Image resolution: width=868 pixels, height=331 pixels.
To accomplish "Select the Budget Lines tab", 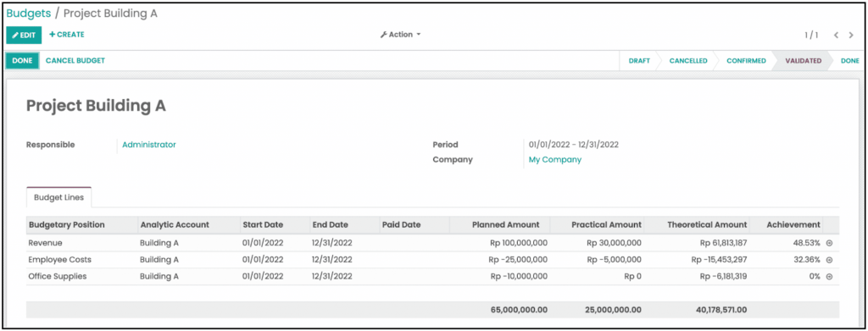I will pos(59,197).
